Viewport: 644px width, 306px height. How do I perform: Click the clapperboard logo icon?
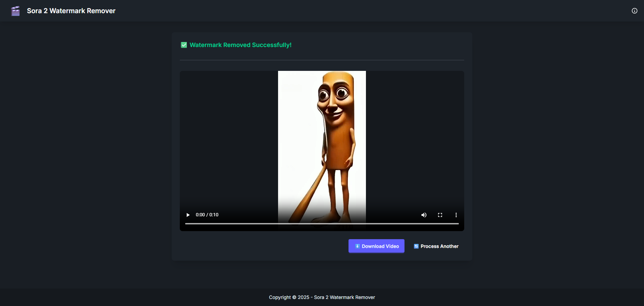(15, 11)
